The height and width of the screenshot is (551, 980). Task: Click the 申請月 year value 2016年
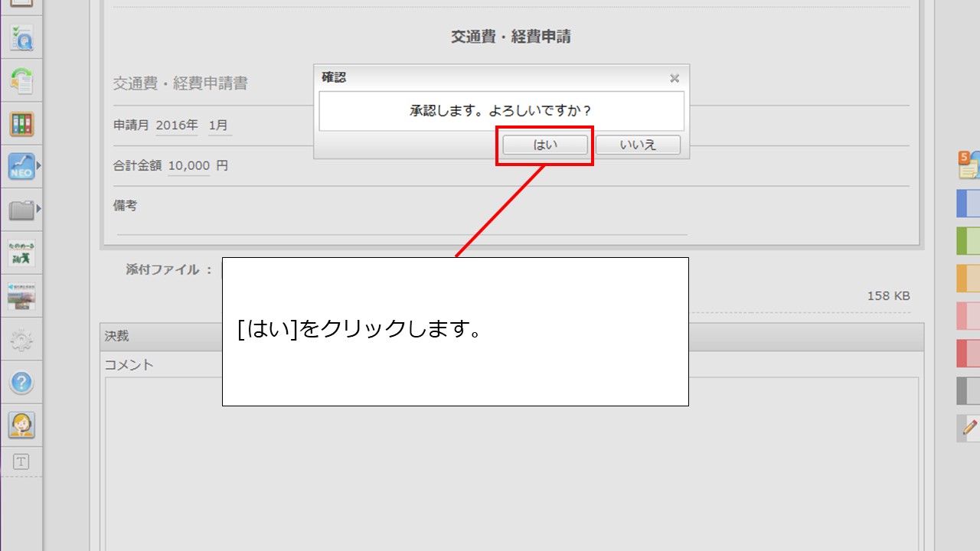(x=177, y=126)
